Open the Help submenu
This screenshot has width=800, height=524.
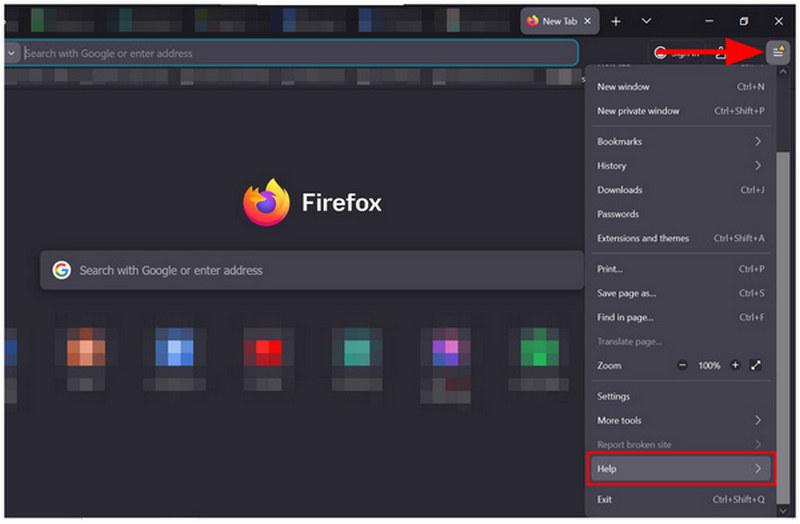pyautogui.click(x=681, y=468)
